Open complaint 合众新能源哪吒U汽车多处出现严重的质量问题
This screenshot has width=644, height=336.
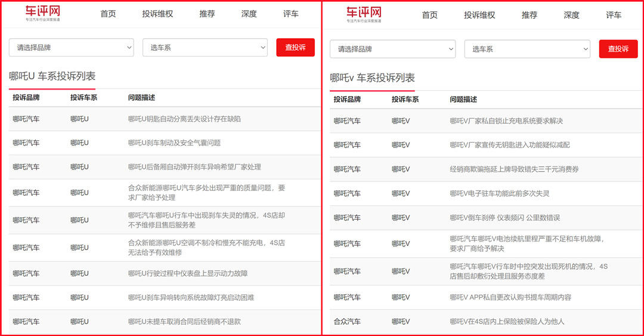pyautogui.click(x=206, y=193)
